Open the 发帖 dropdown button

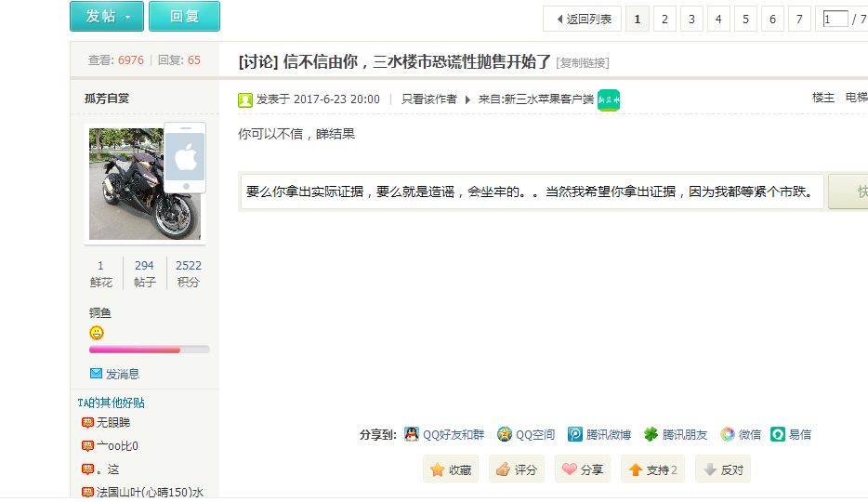(x=107, y=17)
